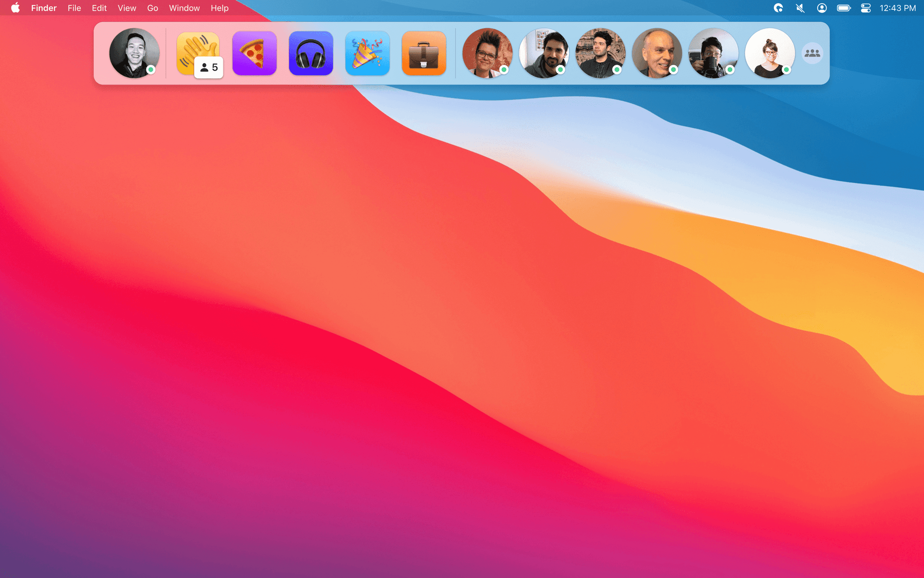The image size is (924, 578).
Task: Click the 12:43 PM clock
Action: tap(897, 8)
